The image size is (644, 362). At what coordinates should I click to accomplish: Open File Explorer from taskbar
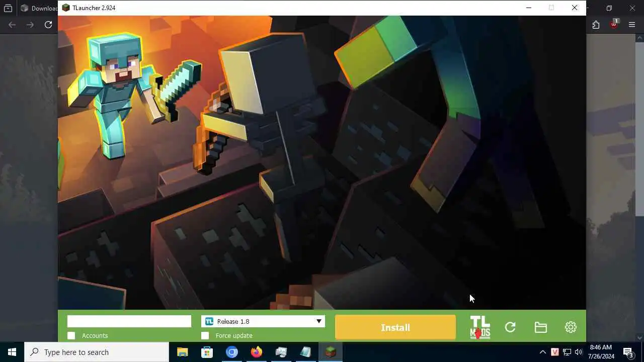pos(182,352)
